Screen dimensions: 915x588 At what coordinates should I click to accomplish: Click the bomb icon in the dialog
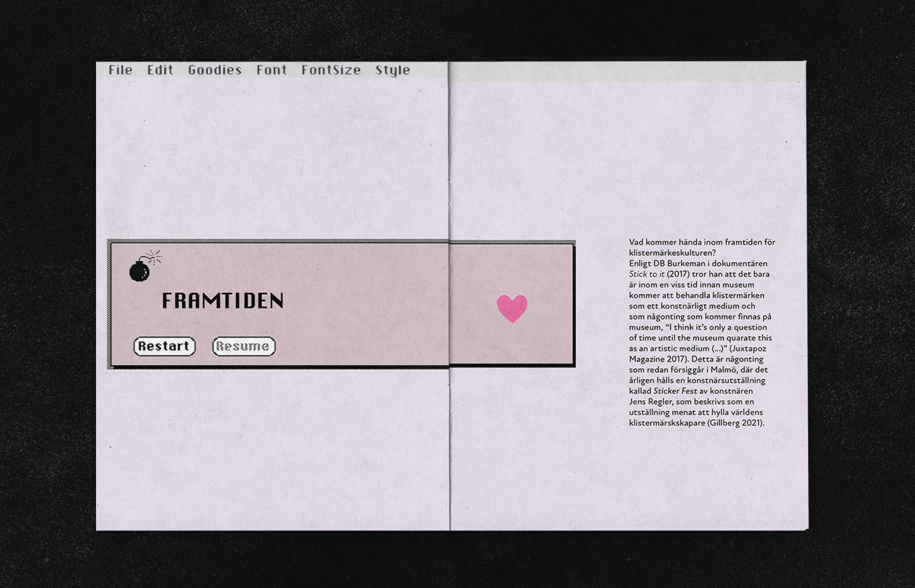[140, 270]
